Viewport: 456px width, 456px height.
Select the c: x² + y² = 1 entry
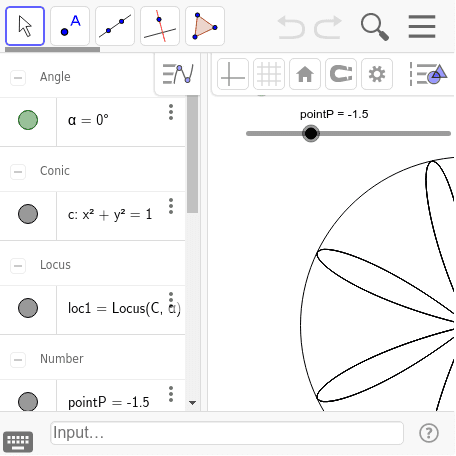click(110, 214)
